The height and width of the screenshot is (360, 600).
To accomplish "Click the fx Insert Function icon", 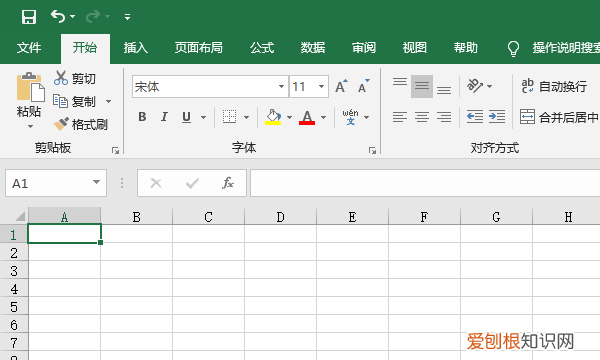I will pos(228,183).
